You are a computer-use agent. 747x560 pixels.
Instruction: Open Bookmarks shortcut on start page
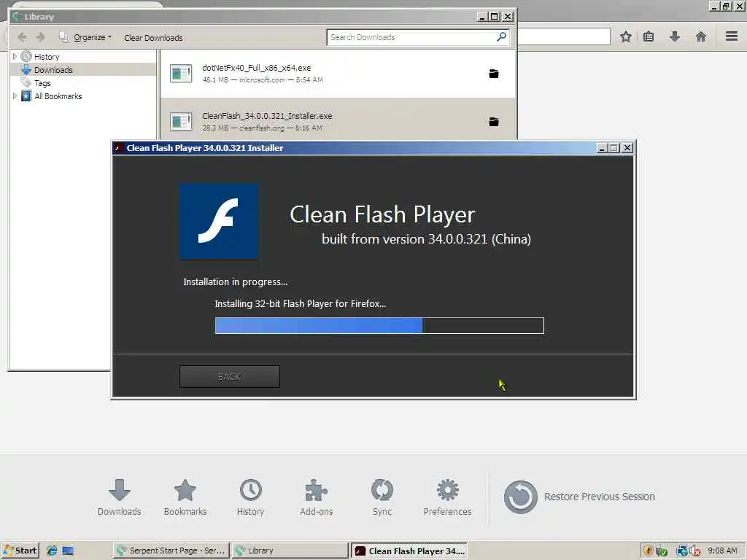185,497
